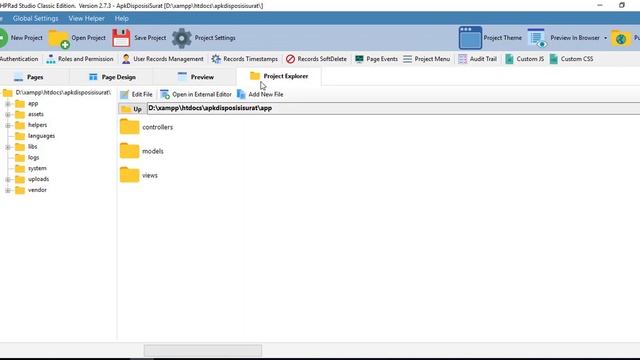Select the vendor folder in tree
Screen dimensions: 640x360
pos(31,190)
